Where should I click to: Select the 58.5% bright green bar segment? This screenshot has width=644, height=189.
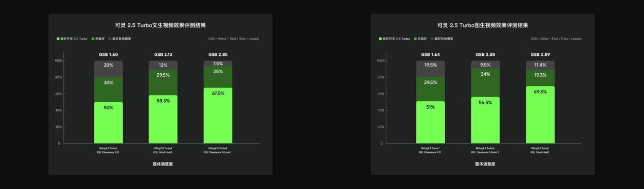[x=163, y=119]
